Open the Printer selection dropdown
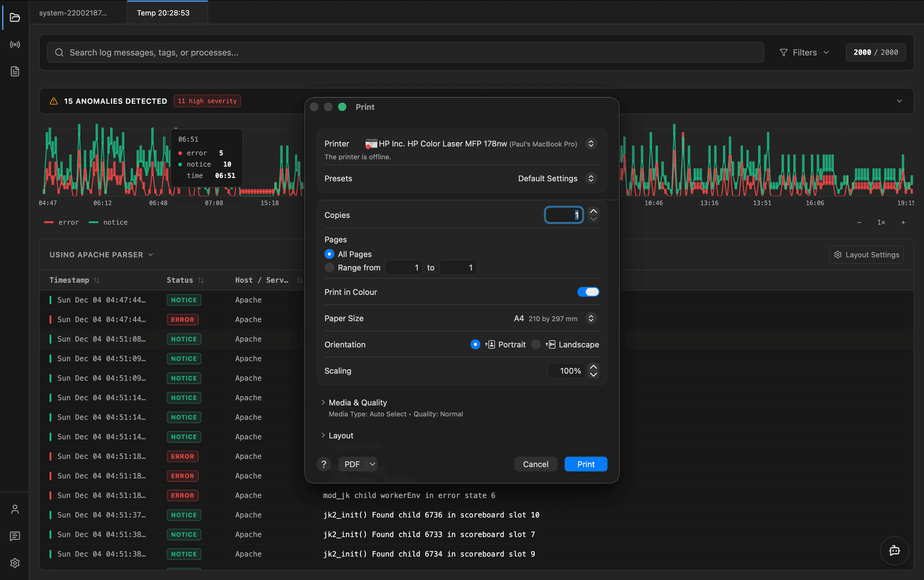 [x=591, y=144]
